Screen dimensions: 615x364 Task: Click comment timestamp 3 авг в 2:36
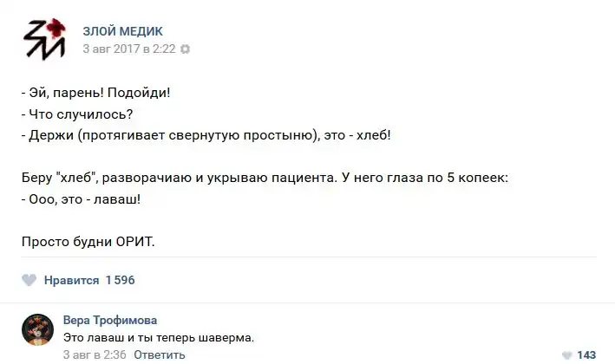click(x=95, y=354)
